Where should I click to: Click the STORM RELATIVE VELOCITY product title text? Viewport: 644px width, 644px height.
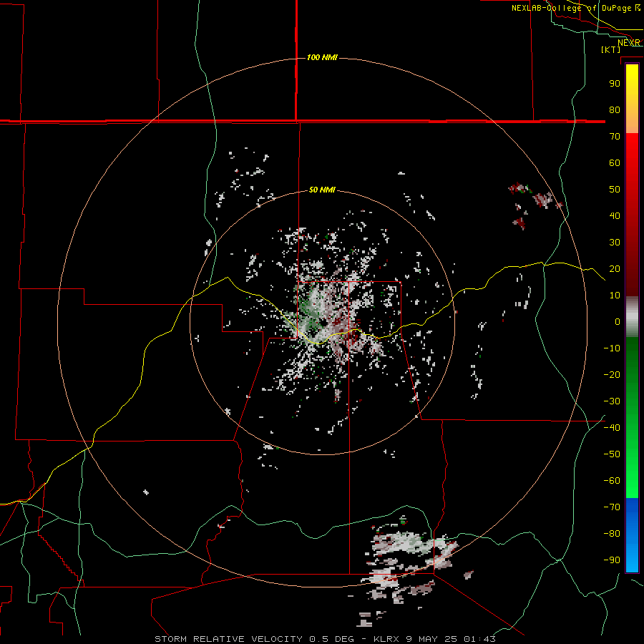229,639
